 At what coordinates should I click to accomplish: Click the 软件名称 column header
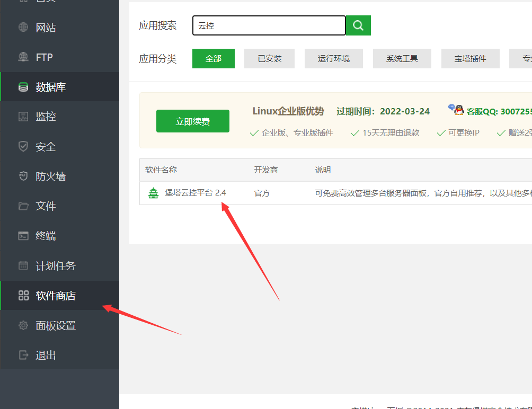[x=161, y=170]
